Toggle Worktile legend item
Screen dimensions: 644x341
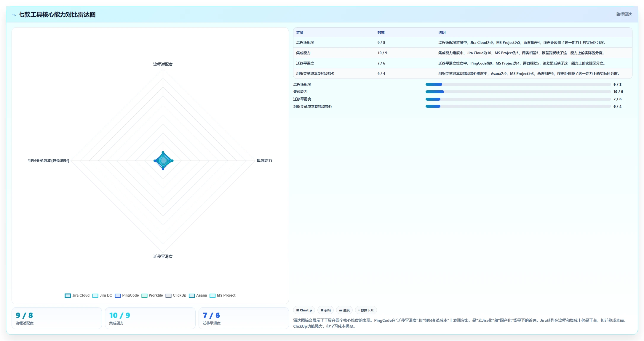point(152,295)
